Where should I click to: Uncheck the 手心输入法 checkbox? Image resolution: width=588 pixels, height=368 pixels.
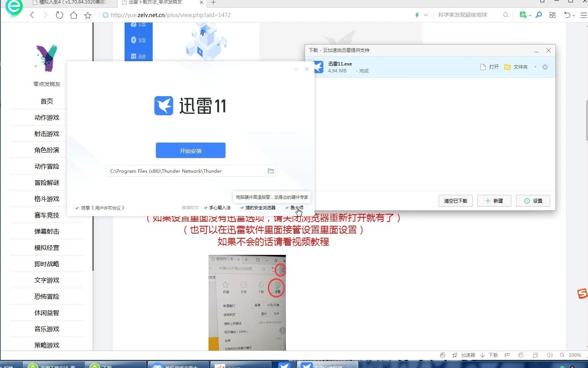206,208
